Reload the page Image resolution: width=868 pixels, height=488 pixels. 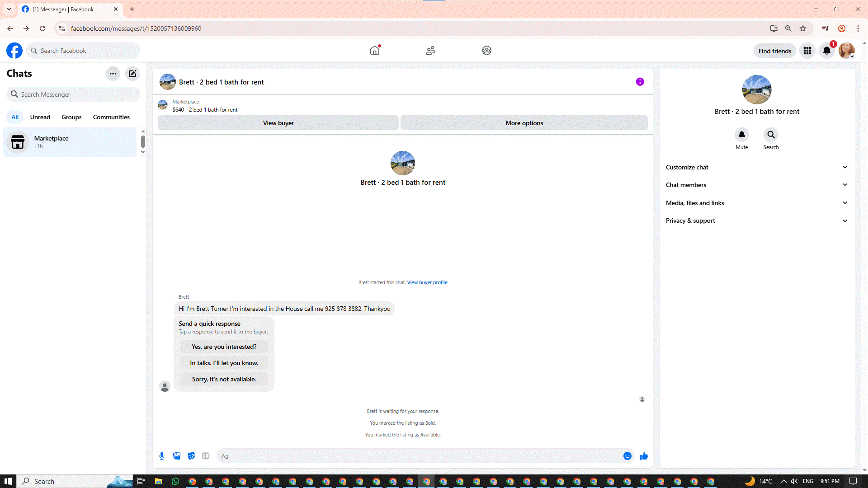[x=42, y=28]
